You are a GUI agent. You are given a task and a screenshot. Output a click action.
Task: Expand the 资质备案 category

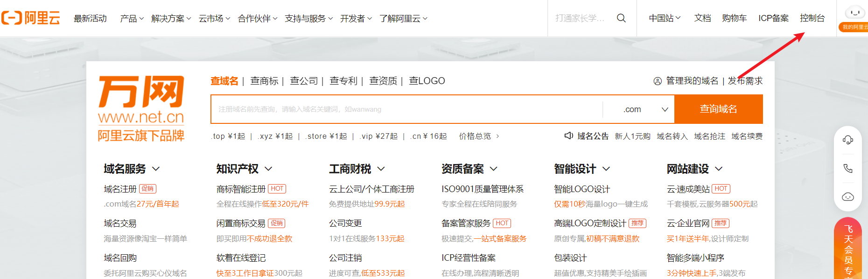469,169
